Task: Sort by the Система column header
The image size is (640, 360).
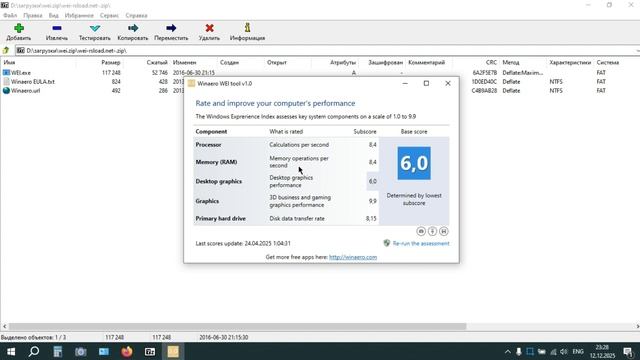Action: click(x=608, y=62)
